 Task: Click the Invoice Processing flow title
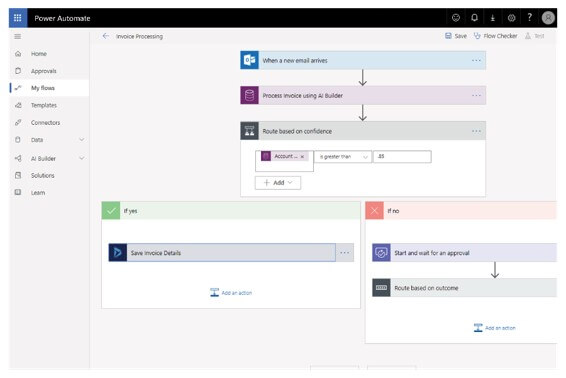pyautogui.click(x=139, y=36)
